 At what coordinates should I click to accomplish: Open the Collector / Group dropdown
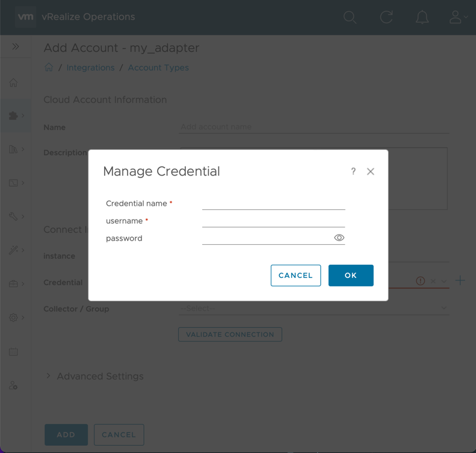314,308
